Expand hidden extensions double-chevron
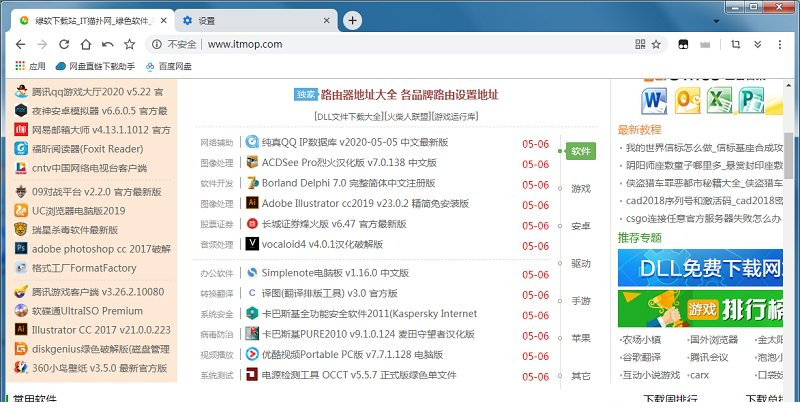This screenshot has height=418, width=800. click(x=758, y=44)
